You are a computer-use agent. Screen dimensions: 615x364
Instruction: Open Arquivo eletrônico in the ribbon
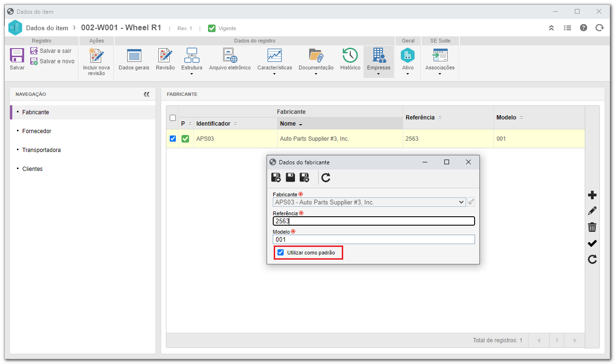[230, 59]
